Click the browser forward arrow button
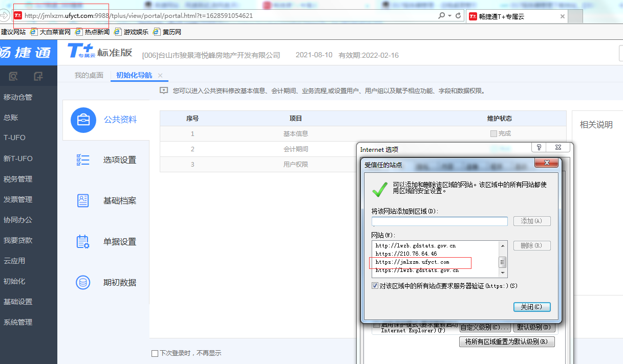This screenshot has width=623, height=364. pos(5,16)
